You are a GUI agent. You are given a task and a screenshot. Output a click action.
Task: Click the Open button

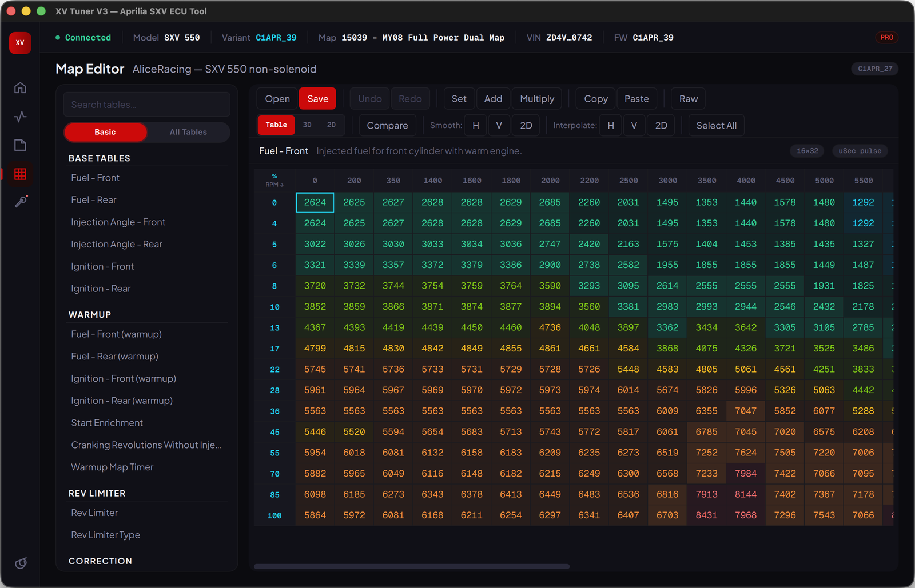(x=277, y=99)
